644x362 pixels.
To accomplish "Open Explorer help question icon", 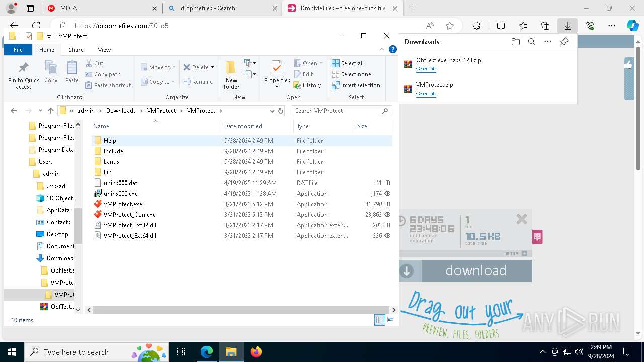I will click(393, 50).
